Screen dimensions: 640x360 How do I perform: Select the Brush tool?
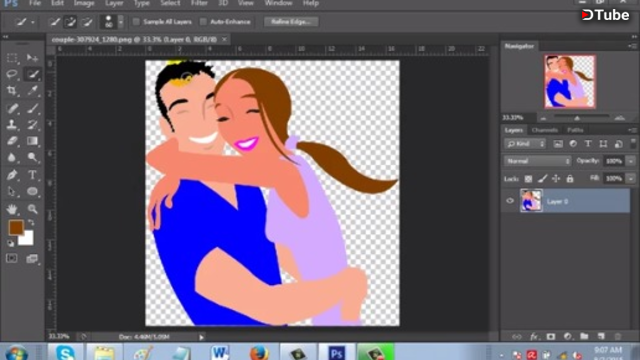click(32, 108)
